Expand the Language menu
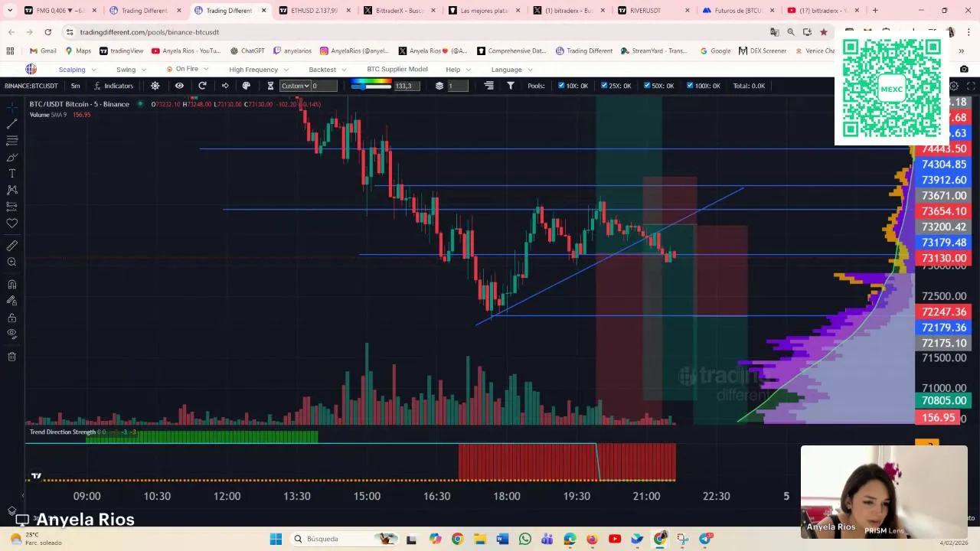Screen dimensions: 980x551 click(511, 70)
